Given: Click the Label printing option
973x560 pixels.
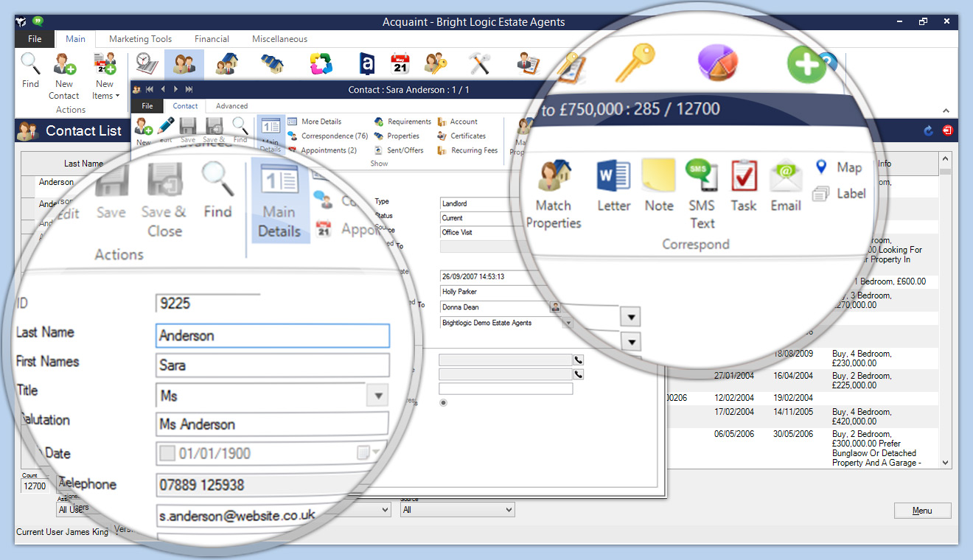Looking at the screenshot, I should pyautogui.click(x=839, y=194).
